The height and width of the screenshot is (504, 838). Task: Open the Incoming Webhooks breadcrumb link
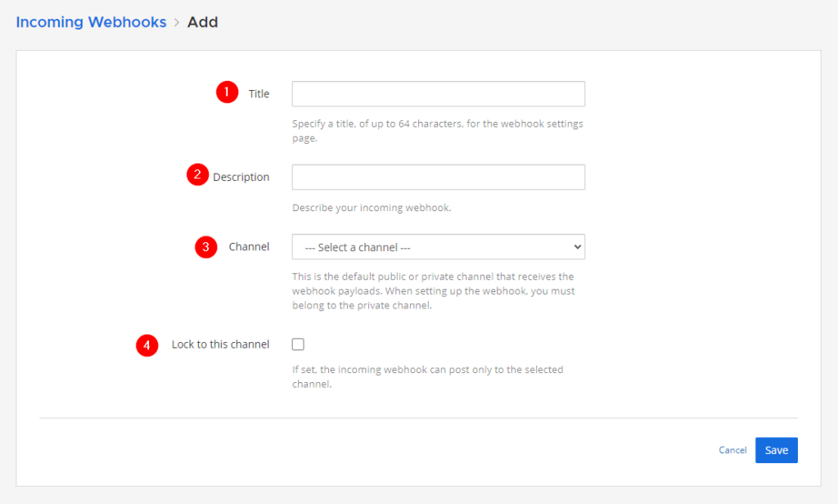point(91,22)
